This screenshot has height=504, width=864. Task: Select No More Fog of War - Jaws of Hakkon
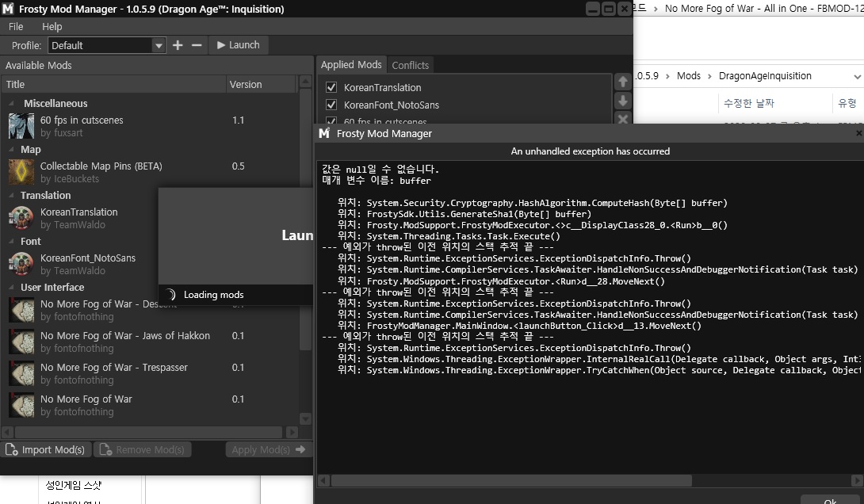pyautogui.click(x=125, y=335)
